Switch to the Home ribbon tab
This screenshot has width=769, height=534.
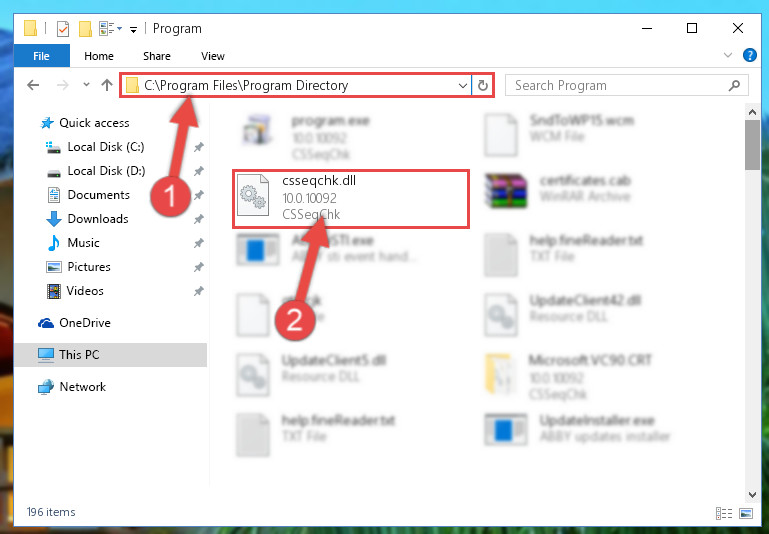tap(99, 56)
